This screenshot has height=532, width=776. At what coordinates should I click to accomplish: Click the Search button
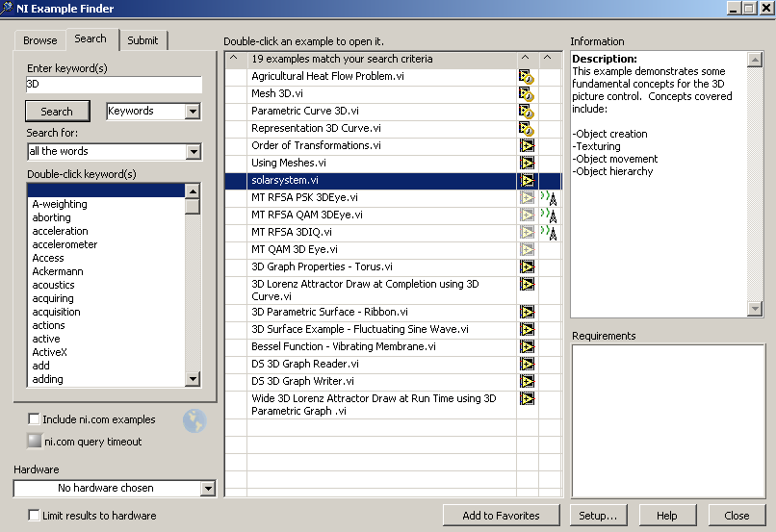click(57, 112)
